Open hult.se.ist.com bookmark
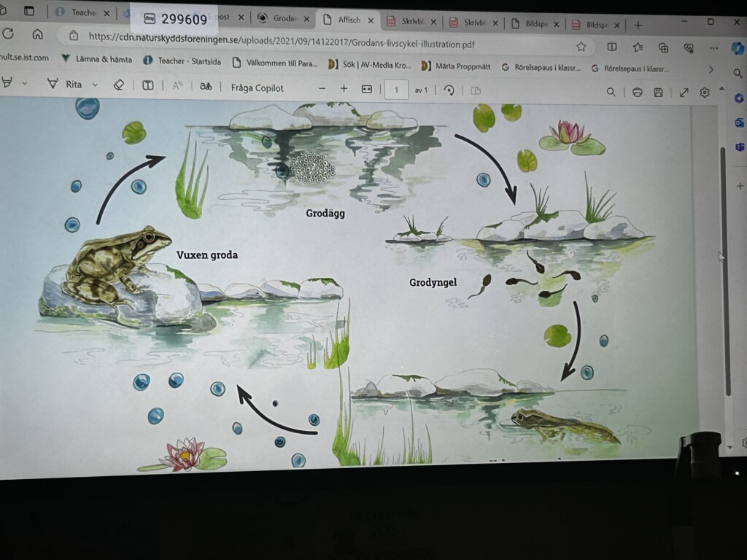 24,57
